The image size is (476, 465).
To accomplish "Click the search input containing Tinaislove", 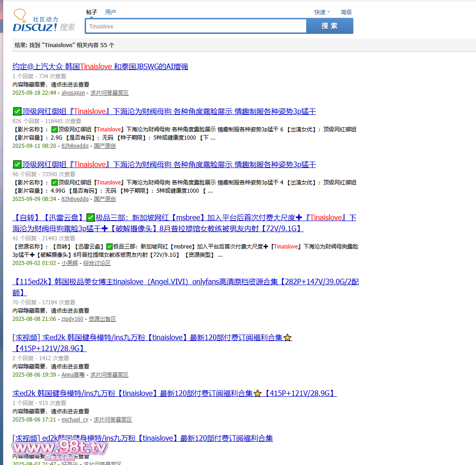I will [196, 27].
